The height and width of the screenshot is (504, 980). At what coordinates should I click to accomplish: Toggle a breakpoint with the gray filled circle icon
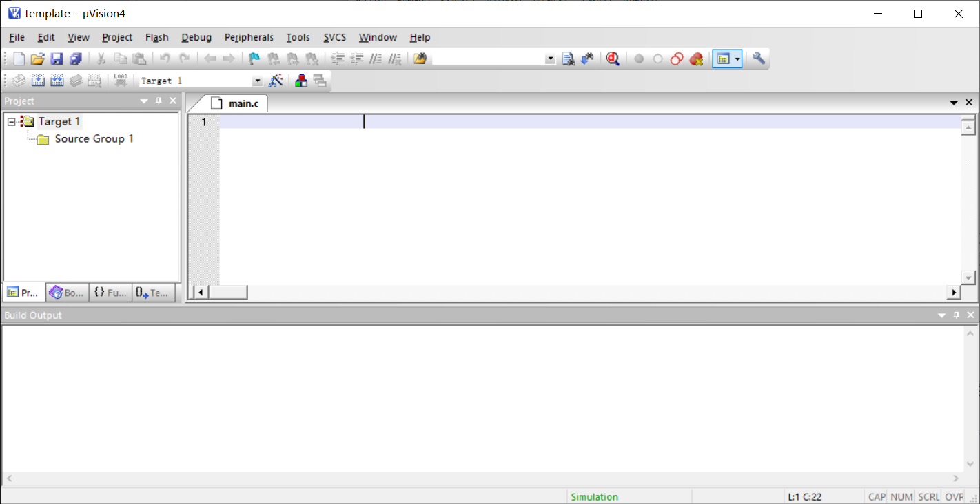[x=639, y=59]
